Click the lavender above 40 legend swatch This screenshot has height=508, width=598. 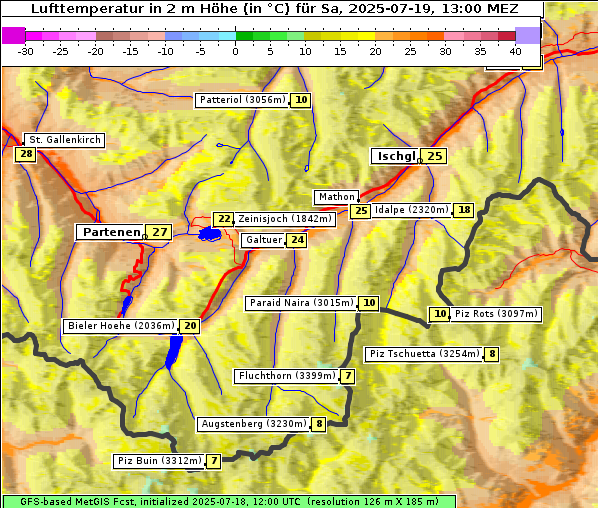click(527, 35)
